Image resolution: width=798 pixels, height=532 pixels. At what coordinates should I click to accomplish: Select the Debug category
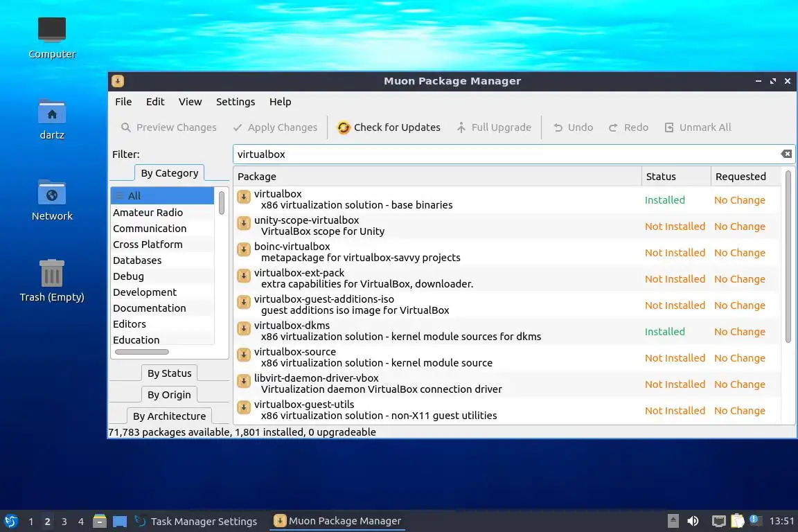[x=162, y=276]
